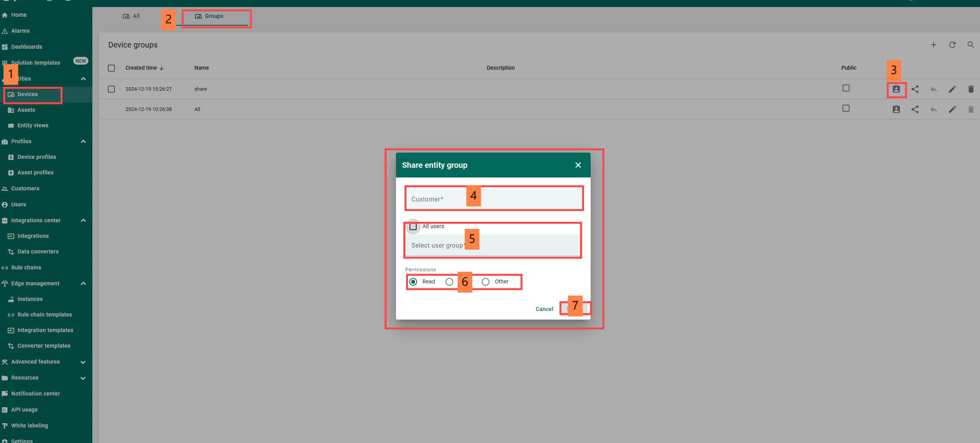
Task: Refresh the device groups list
Action: [x=952, y=45]
